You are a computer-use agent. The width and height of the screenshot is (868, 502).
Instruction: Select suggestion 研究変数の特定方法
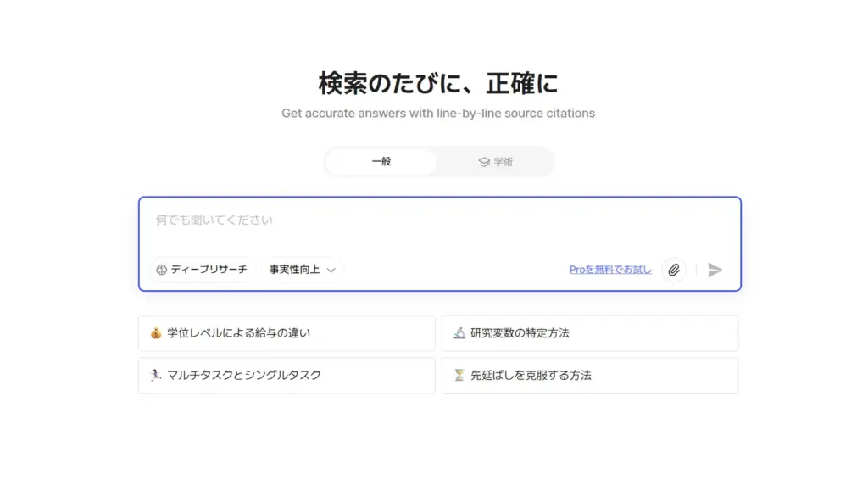tap(590, 333)
